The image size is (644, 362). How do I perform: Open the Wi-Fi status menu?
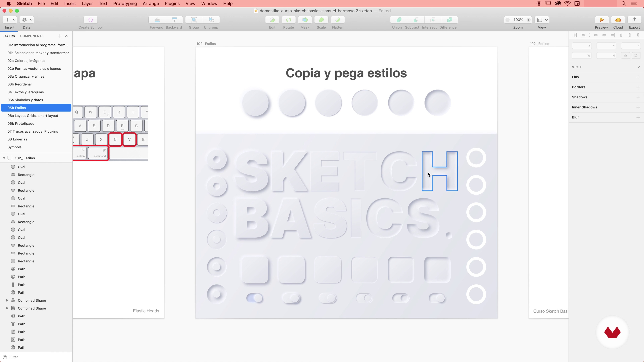pos(568,4)
